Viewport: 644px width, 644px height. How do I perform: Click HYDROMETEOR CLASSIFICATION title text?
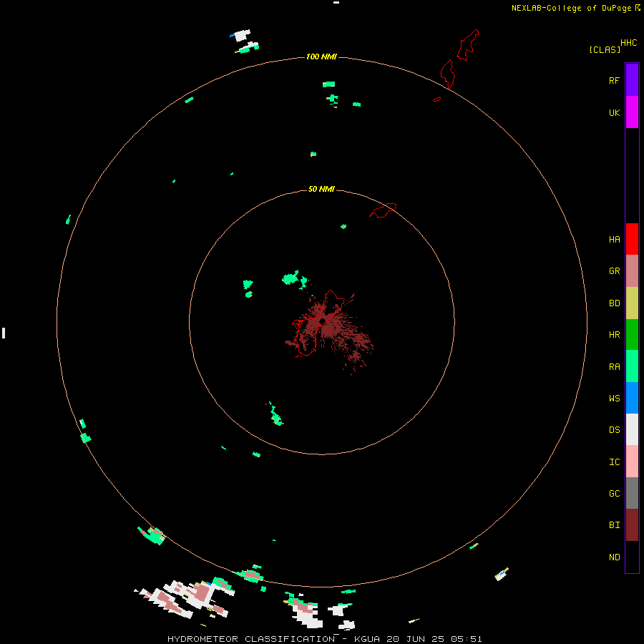pyautogui.click(x=251, y=639)
